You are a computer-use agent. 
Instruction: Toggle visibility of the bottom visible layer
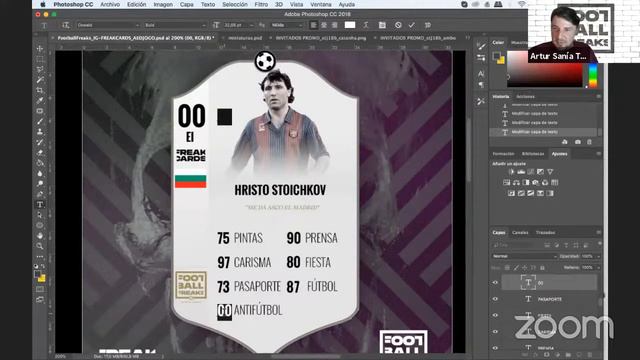pos(495,348)
